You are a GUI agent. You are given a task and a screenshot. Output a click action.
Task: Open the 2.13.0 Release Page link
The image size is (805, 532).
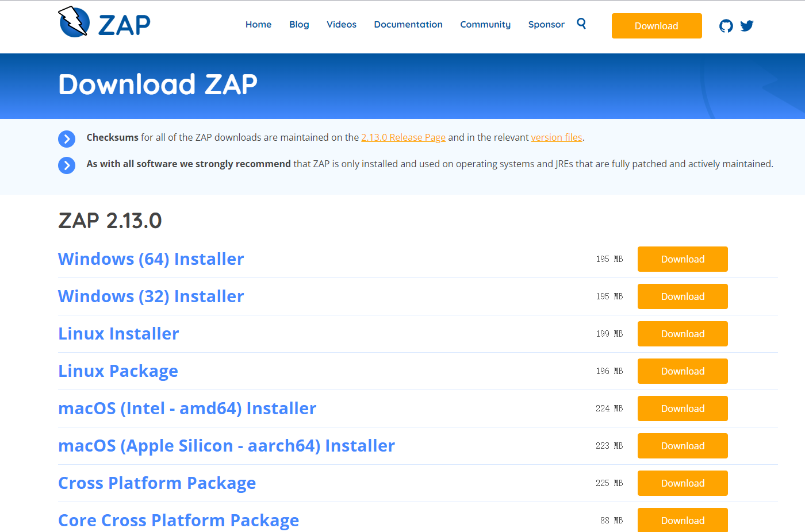tap(403, 137)
